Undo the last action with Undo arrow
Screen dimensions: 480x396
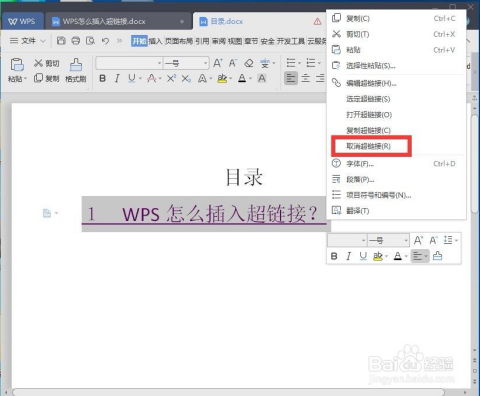(105, 41)
